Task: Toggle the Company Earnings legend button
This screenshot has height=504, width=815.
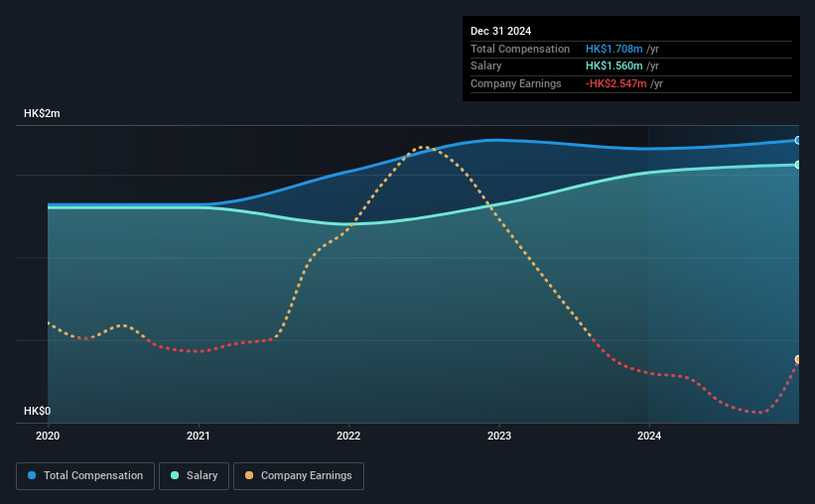Action: (299, 476)
